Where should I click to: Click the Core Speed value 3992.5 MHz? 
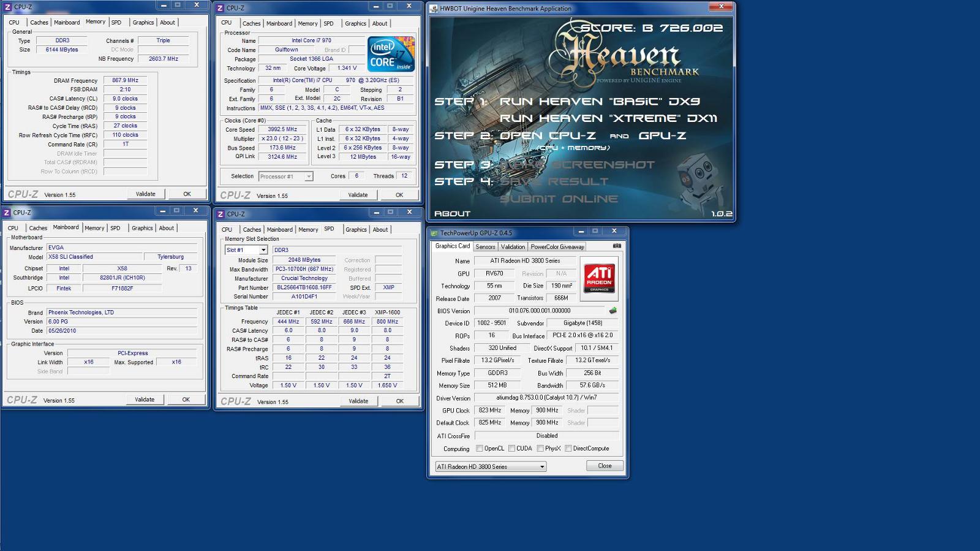coord(282,129)
